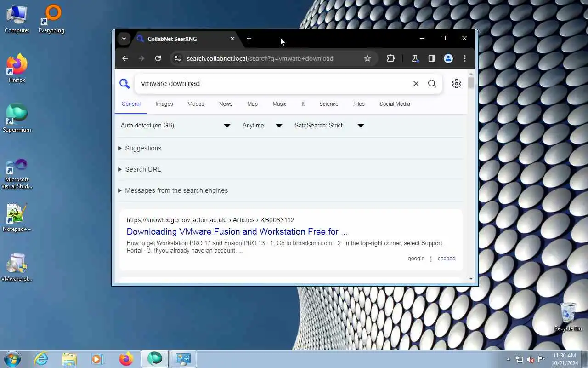Open Windows Explorer folder in taskbar

coord(69,359)
